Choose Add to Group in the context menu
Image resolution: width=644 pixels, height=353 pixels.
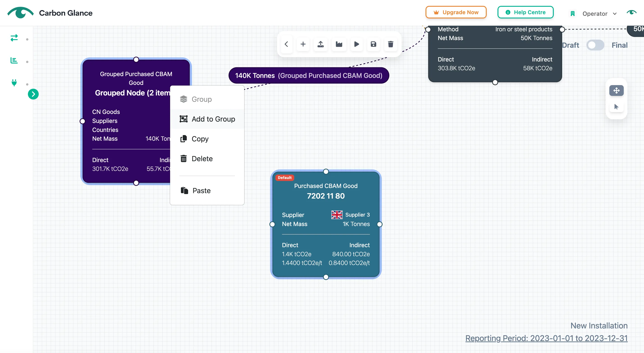(x=207, y=119)
